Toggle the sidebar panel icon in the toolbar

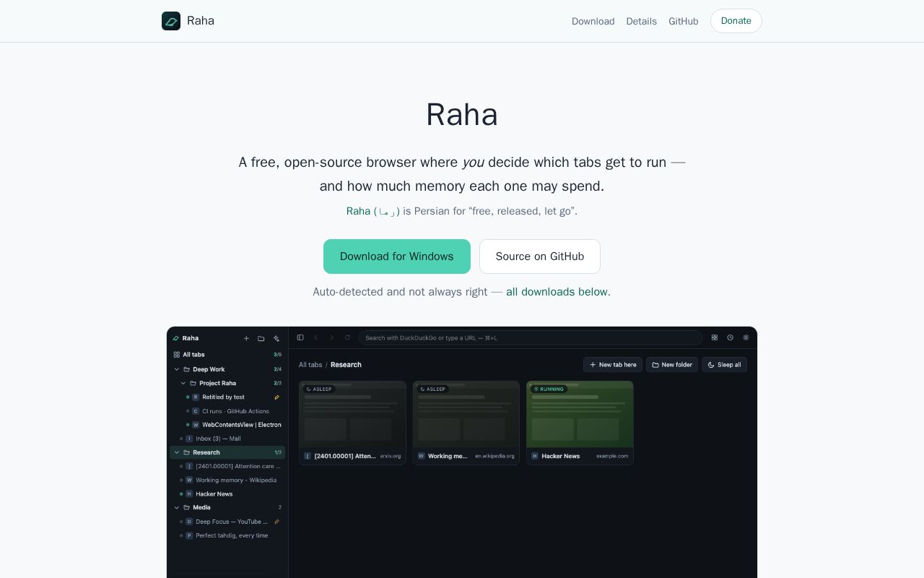(x=300, y=337)
